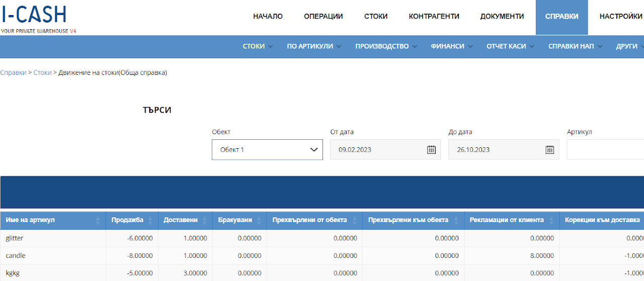Open the Операции menu
Image resolution: width=644 pixels, height=281 pixels.
click(323, 16)
